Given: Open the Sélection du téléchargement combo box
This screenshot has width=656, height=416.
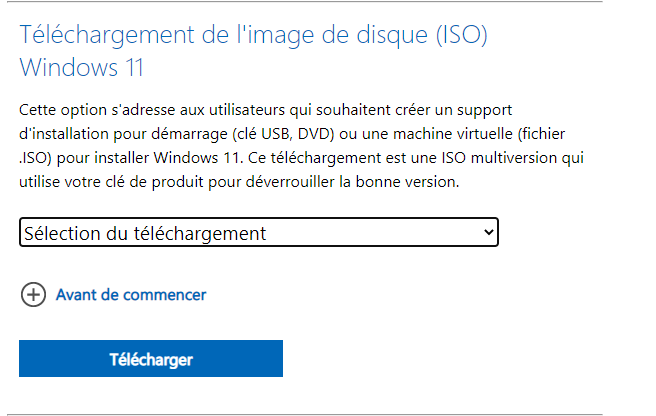Looking at the screenshot, I should click(258, 233).
